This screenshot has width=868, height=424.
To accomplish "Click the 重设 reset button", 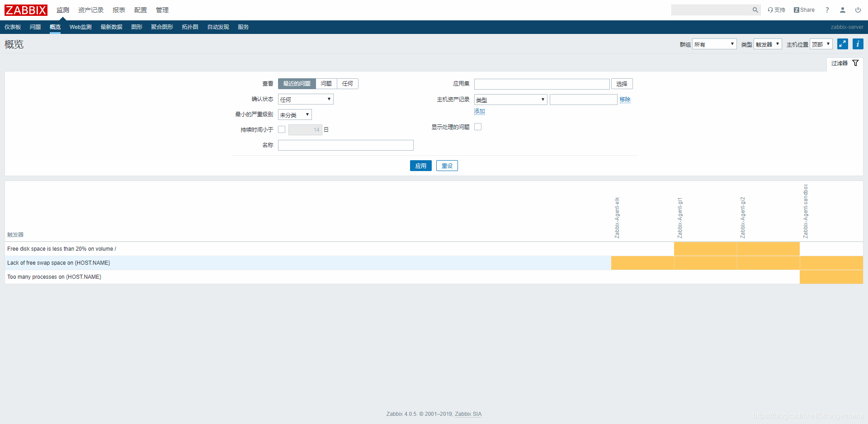I will point(447,166).
